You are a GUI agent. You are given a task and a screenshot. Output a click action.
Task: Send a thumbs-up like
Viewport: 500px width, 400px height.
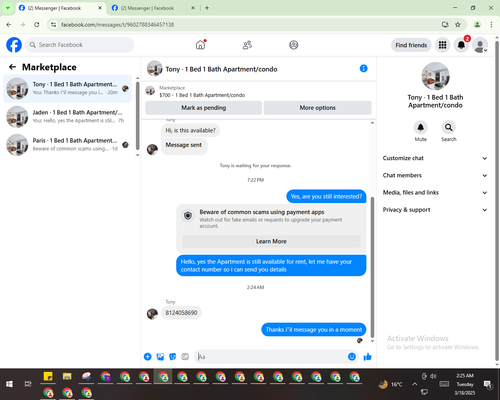pos(367,357)
